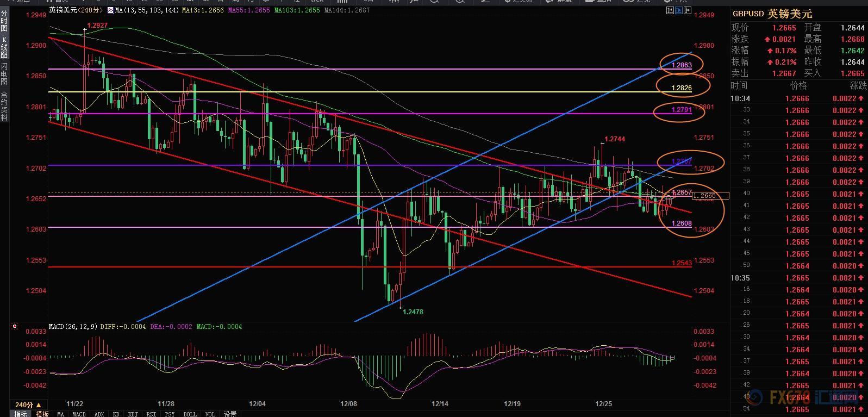Click the MACD panel settings gear icon
Screen dimensions: 868x417
pyautogui.click(x=14, y=327)
